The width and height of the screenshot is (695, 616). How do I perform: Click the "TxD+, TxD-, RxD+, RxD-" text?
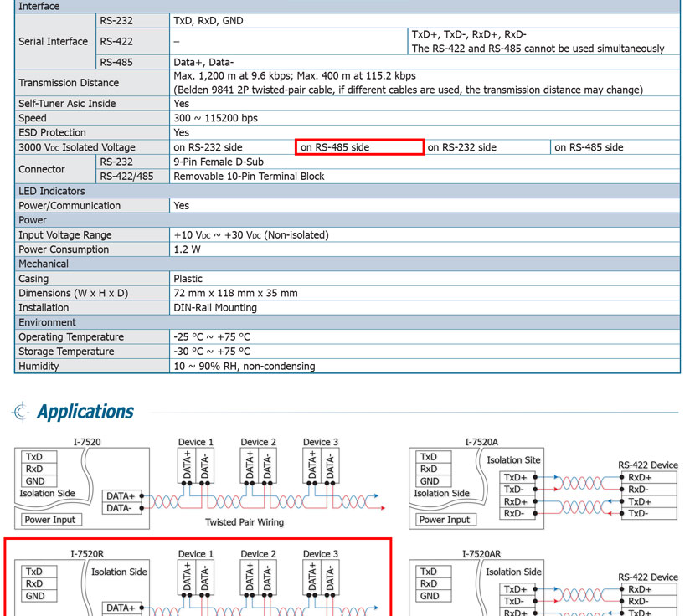469,34
